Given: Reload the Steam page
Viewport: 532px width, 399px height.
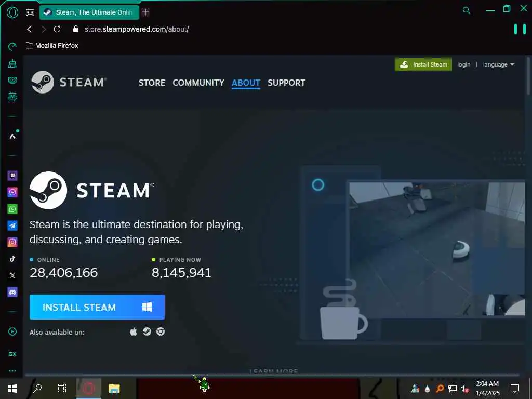Looking at the screenshot, I should 57,29.
